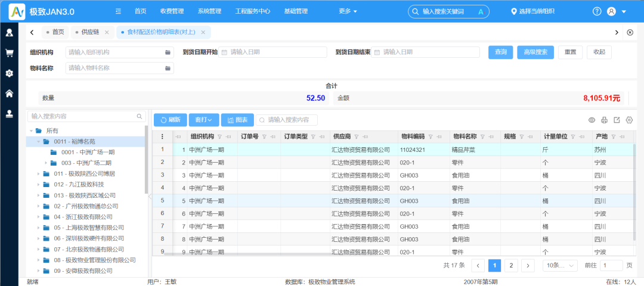Click filter icon in 物料编码 column header
Image resolution: width=644 pixels, height=286 pixels.
(x=430, y=136)
